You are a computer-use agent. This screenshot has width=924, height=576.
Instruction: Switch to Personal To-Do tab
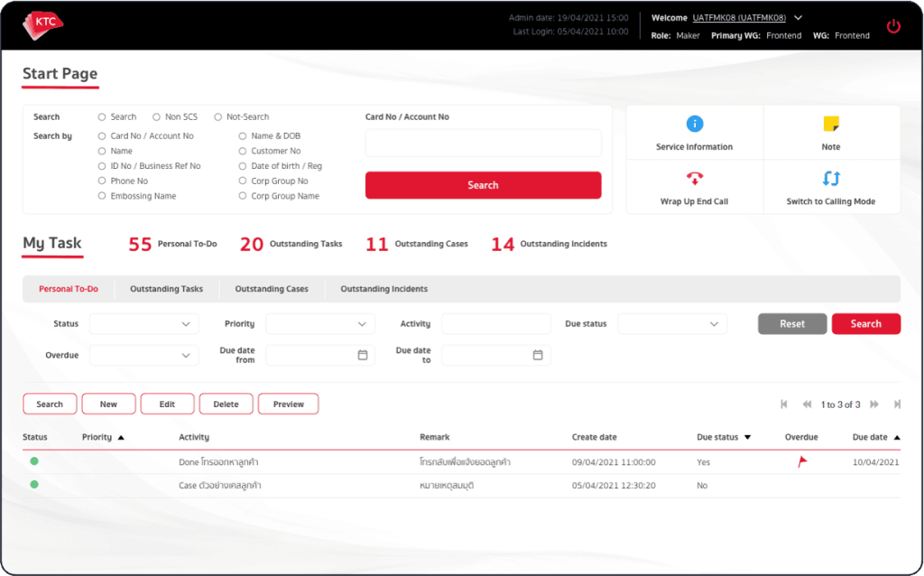click(x=69, y=289)
